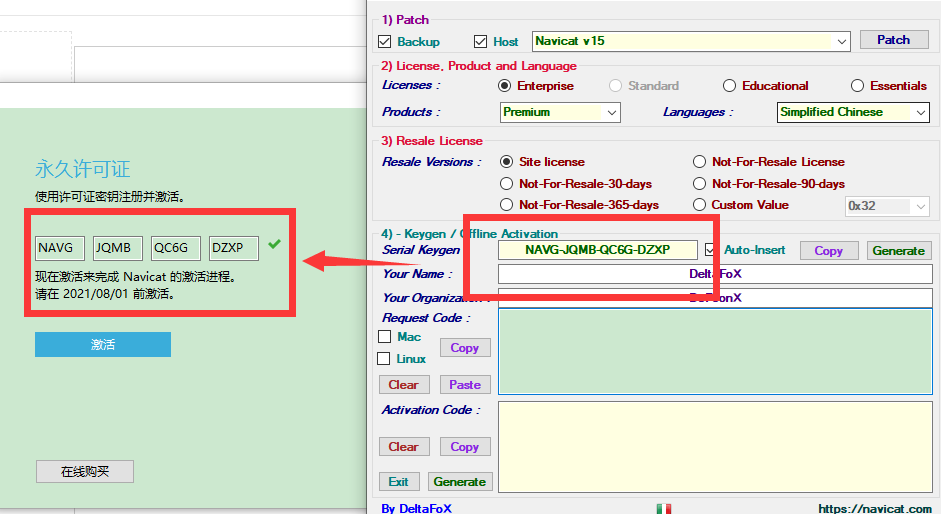Viewport: 941px width, 514px height.
Task: Click inside the Activation Code text area
Action: tap(715, 447)
